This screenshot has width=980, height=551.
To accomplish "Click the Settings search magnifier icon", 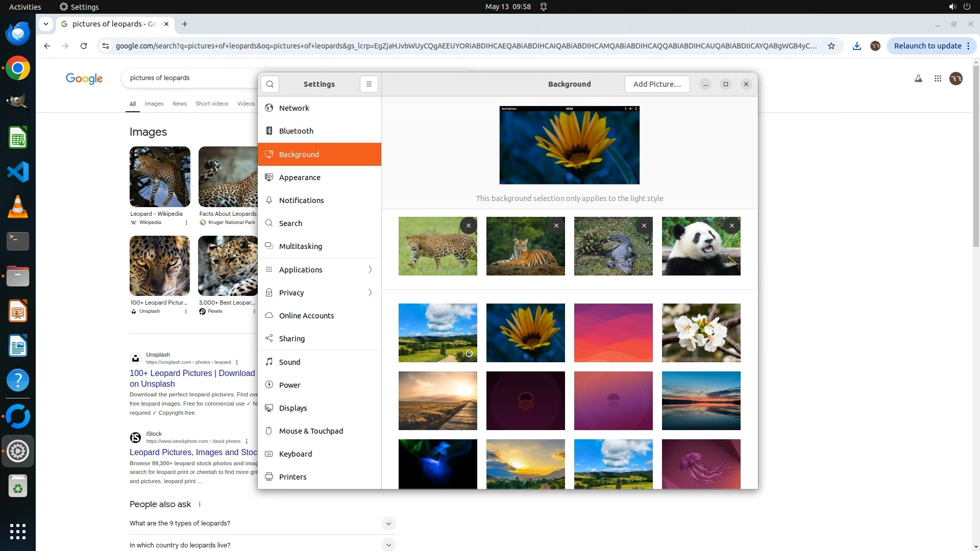I will (x=270, y=84).
